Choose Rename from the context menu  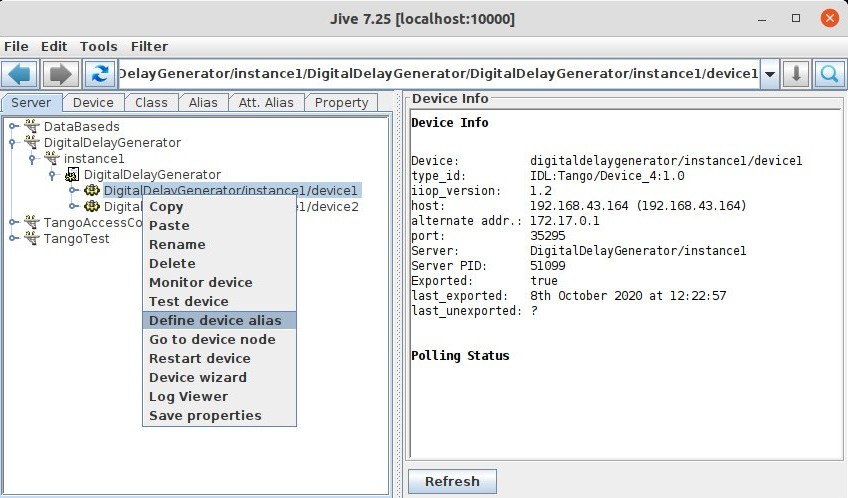219,244
